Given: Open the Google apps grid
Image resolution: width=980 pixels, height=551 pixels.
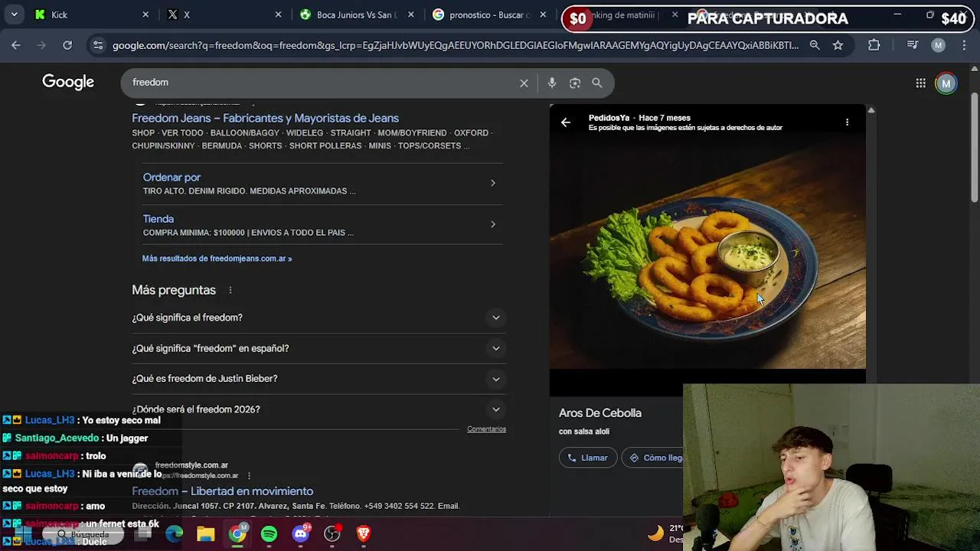Looking at the screenshot, I should (x=920, y=83).
